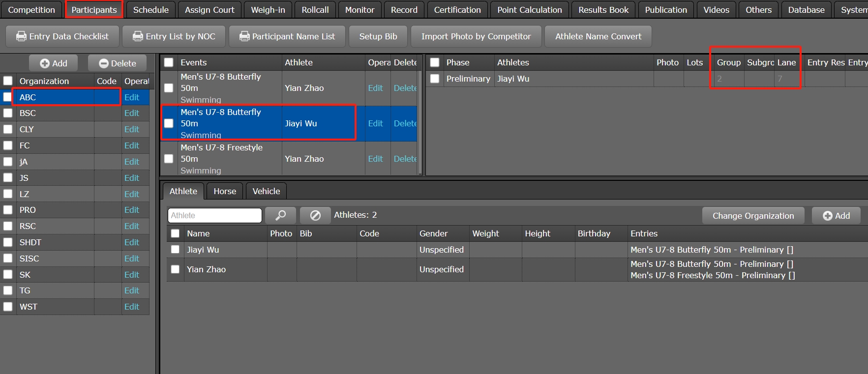Add a new athlete in athlete panel

836,216
